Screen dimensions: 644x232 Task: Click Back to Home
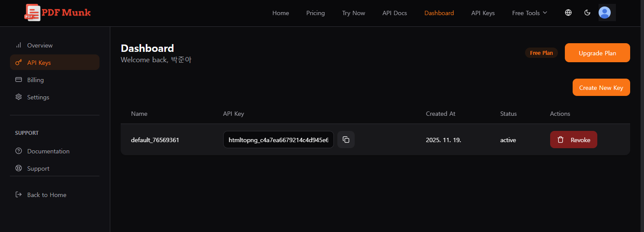point(46,195)
